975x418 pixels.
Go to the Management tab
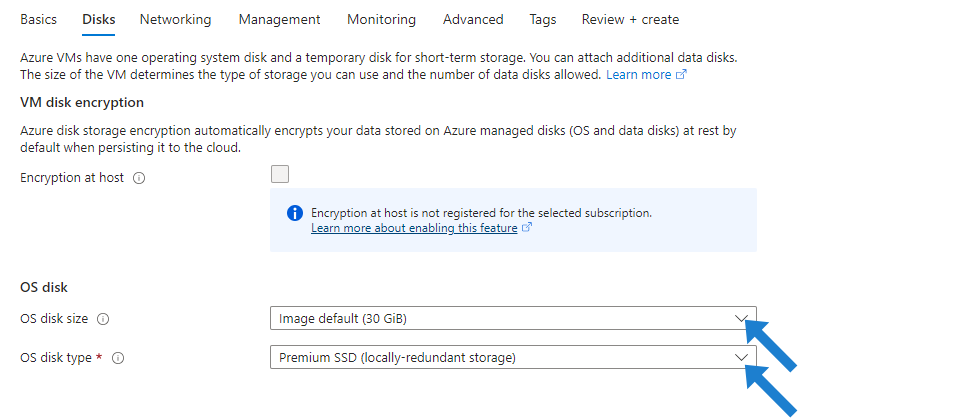[279, 19]
